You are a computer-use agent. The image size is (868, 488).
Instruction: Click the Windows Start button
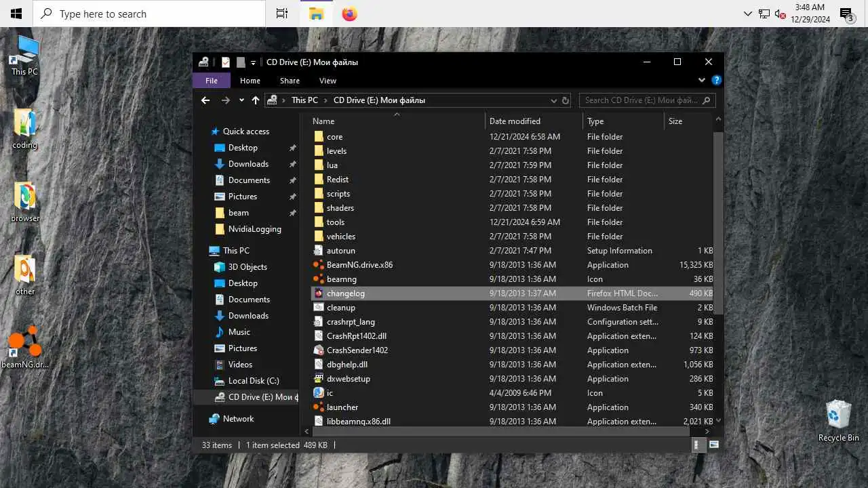click(x=16, y=14)
